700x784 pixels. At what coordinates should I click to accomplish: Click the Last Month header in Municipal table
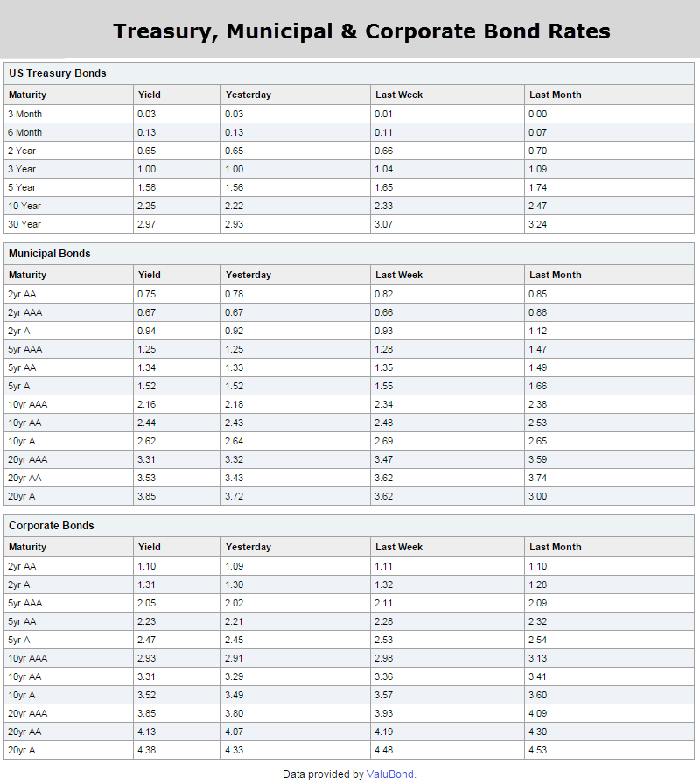(555, 275)
